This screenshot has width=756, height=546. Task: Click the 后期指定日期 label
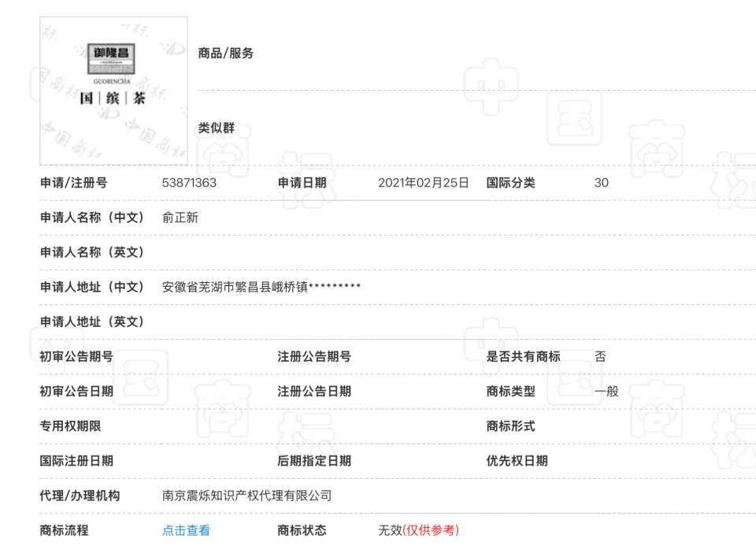click(x=314, y=461)
